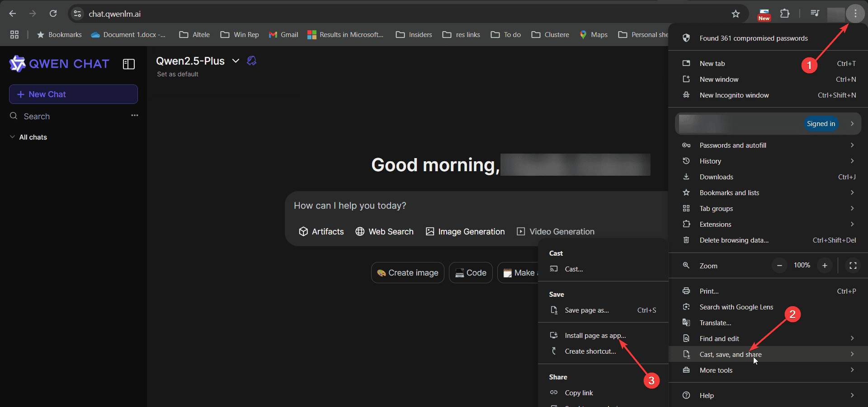Start a New Chat

(x=73, y=94)
